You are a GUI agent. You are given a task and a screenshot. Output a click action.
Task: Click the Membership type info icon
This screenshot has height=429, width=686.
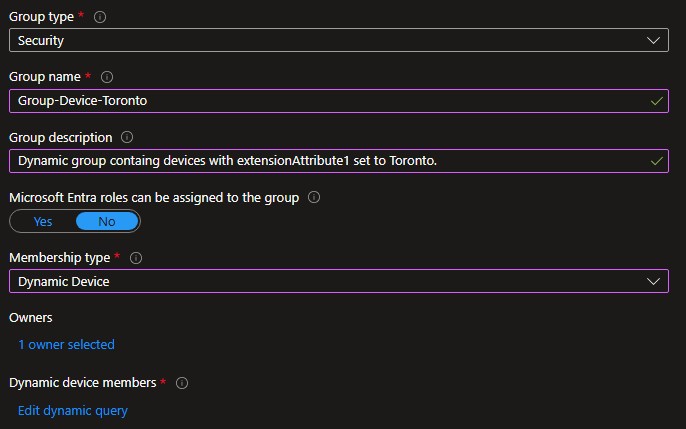pos(136,258)
